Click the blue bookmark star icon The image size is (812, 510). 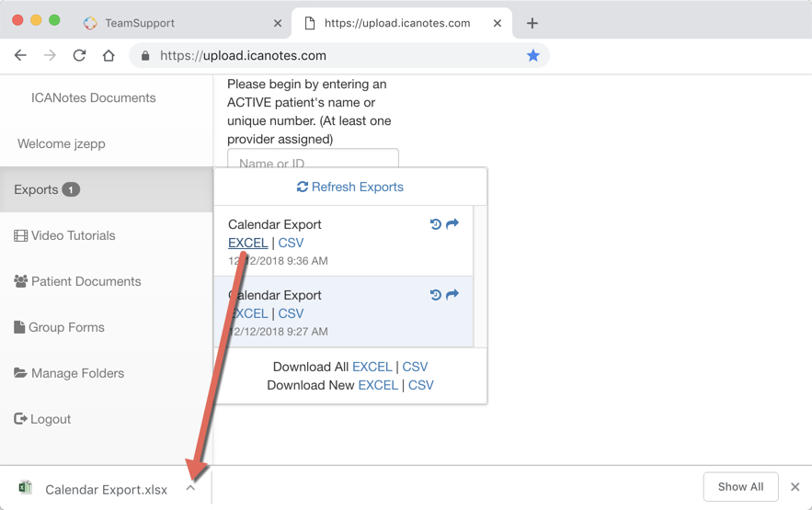(532, 55)
